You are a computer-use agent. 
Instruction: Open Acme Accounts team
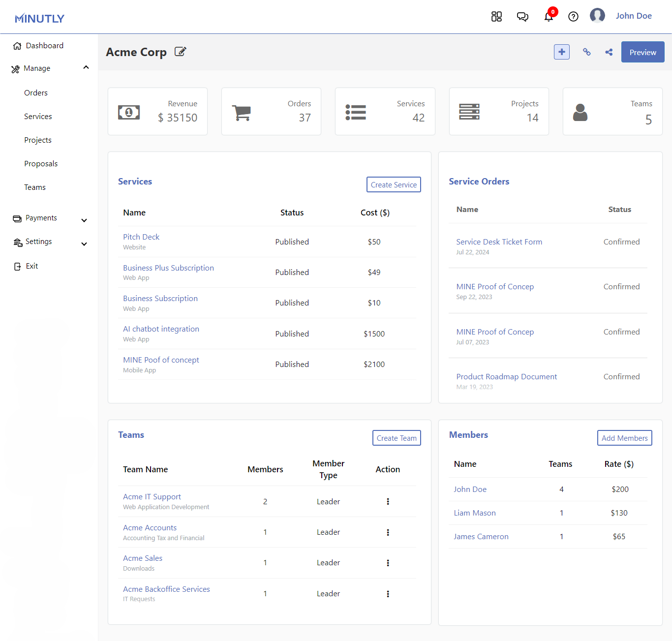[150, 528]
